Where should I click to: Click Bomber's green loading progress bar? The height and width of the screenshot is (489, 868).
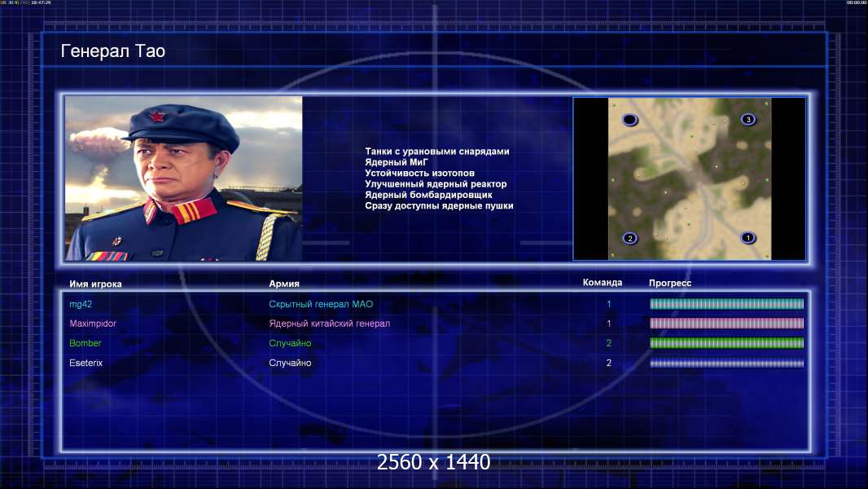click(727, 343)
